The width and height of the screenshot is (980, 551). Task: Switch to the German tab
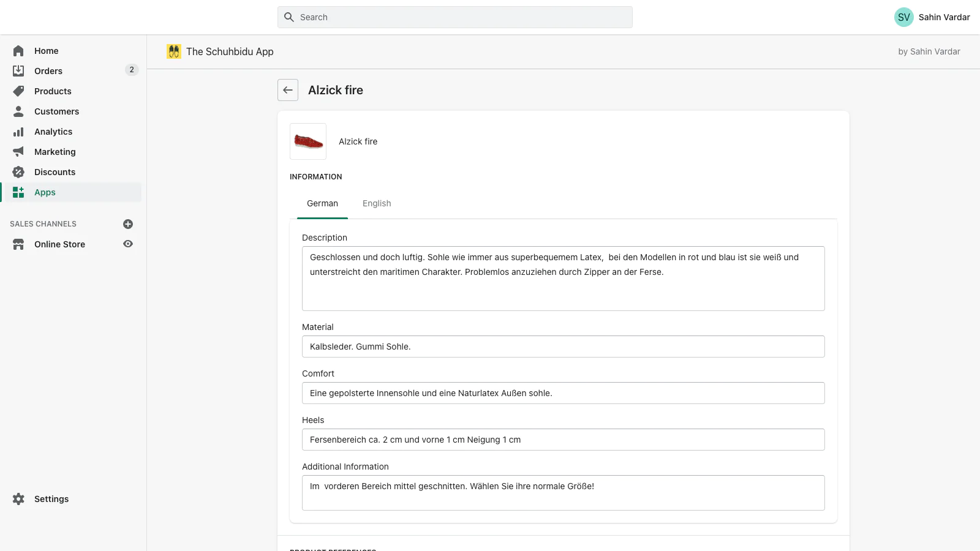tap(322, 203)
